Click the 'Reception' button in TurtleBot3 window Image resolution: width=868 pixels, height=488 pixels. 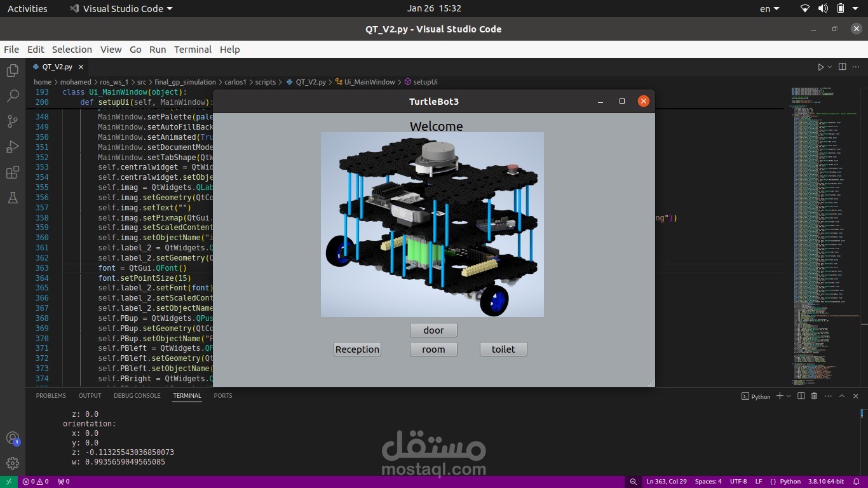pyautogui.click(x=357, y=349)
